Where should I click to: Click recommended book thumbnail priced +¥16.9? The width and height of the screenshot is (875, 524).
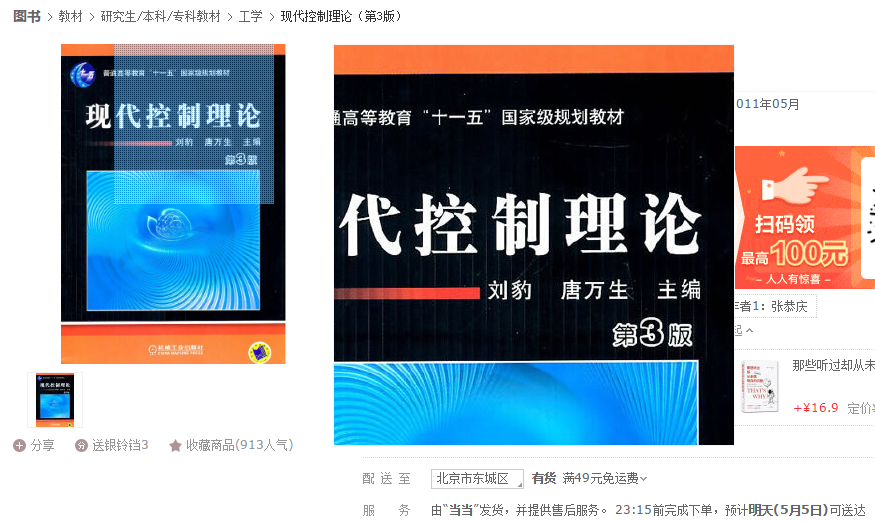tap(759, 387)
